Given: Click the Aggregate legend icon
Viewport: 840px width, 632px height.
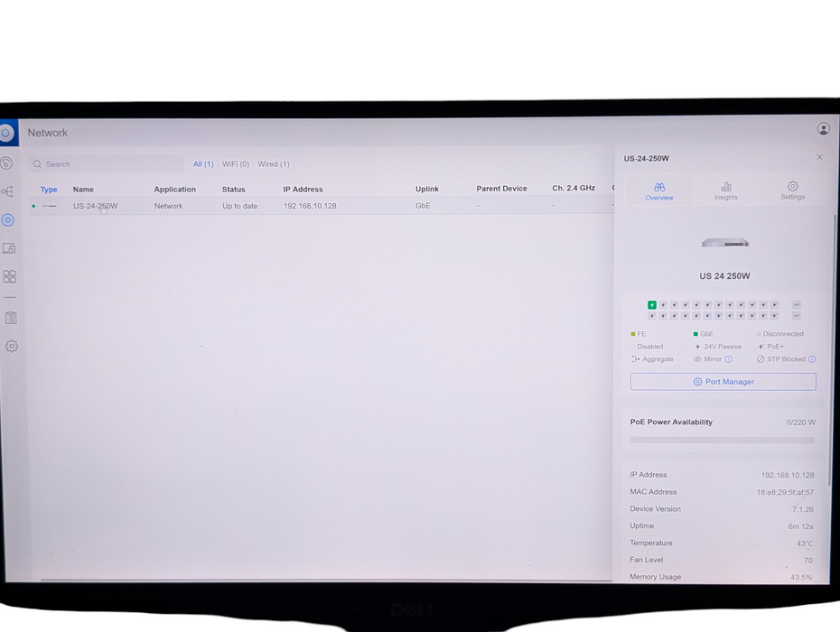Looking at the screenshot, I should [635, 359].
